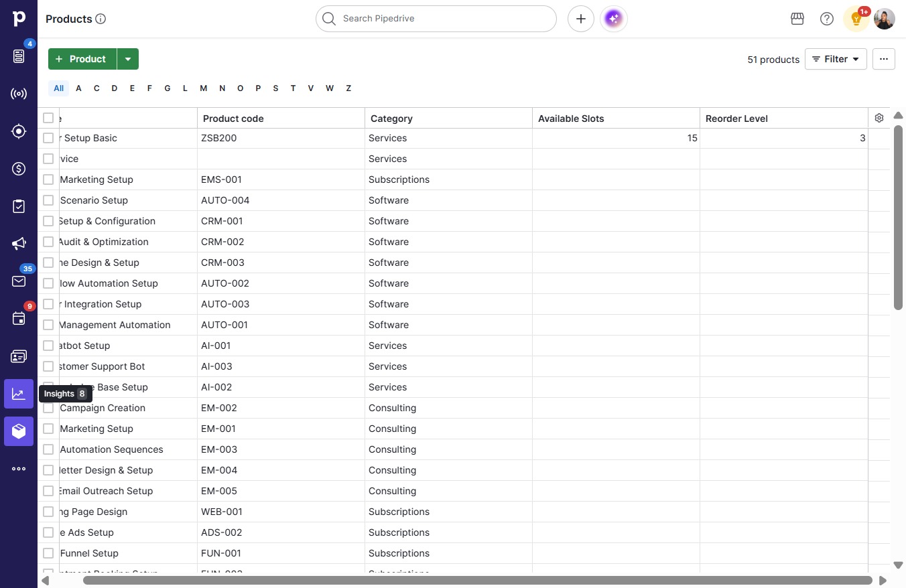This screenshot has width=906, height=588.
Task: Select the checkbox for the CRM-003 row
Action: (48, 263)
